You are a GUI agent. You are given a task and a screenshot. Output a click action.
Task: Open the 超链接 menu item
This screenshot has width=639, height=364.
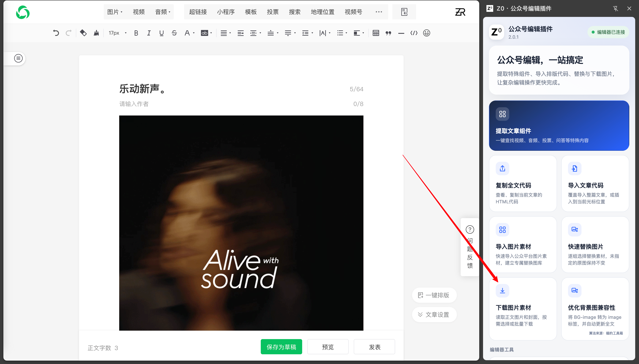(x=198, y=12)
